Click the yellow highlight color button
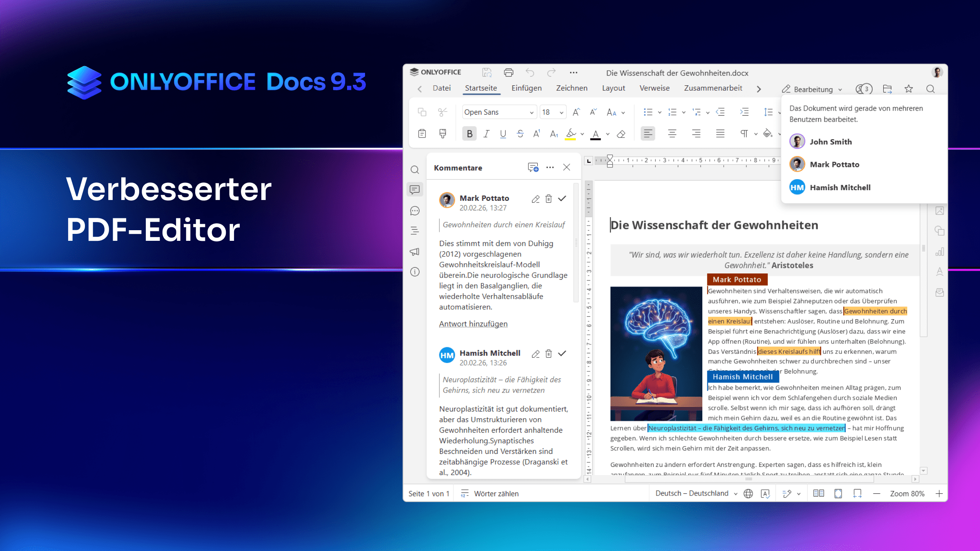This screenshot has width=980, height=551. tap(570, 134)
